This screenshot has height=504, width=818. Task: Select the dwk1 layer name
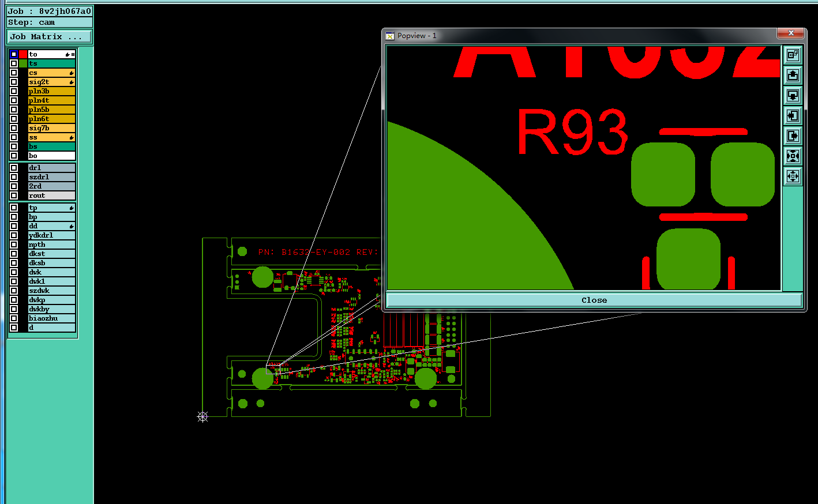52,281
